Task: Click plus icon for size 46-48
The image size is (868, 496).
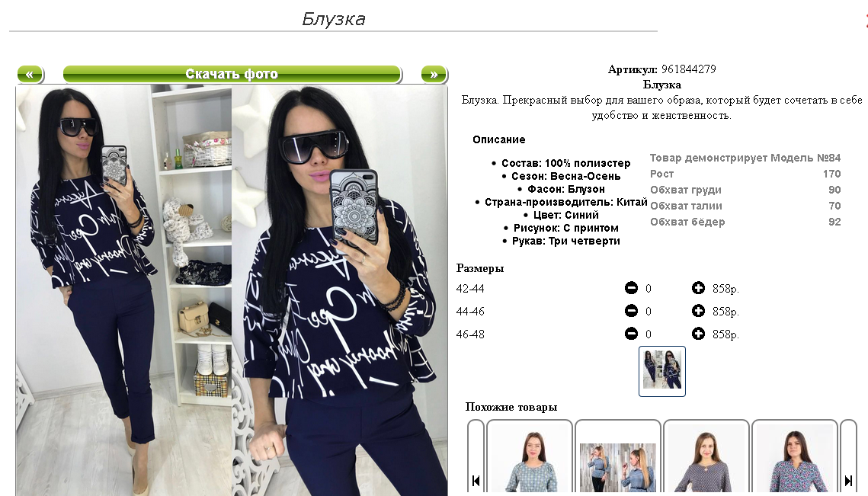Action: click(698, 333)
